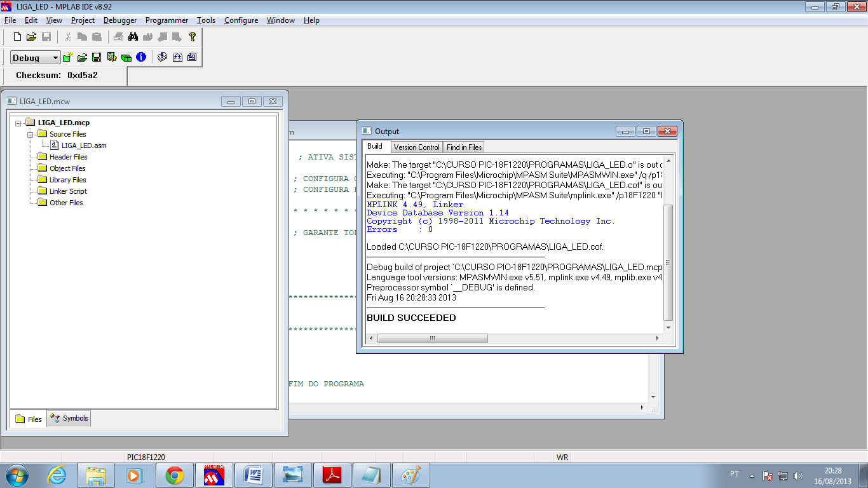Show hidden tray icons arrow

tap(752, 475)
